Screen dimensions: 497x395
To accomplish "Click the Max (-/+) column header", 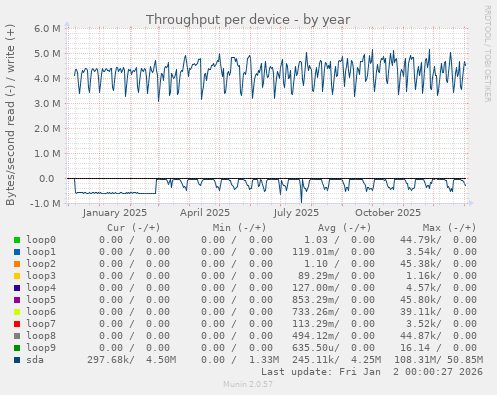I will tap(450, 228).
